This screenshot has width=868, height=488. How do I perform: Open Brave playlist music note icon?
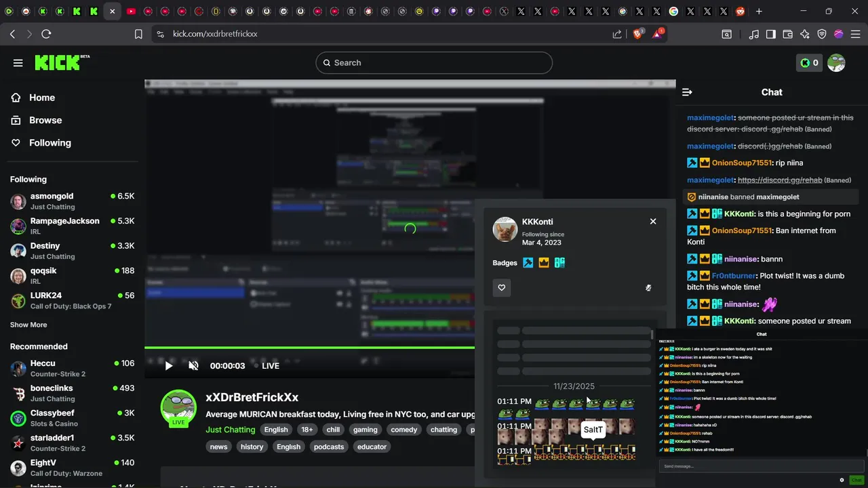pos(754,34)
